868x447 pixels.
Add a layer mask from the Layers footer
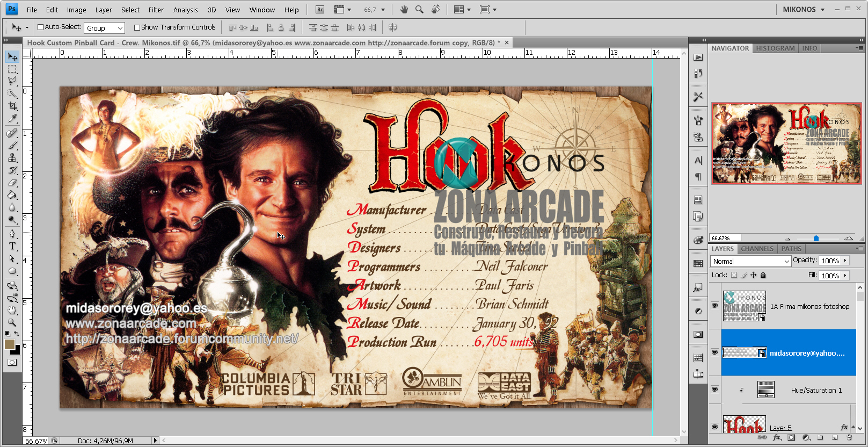click(x=791, y=437)
